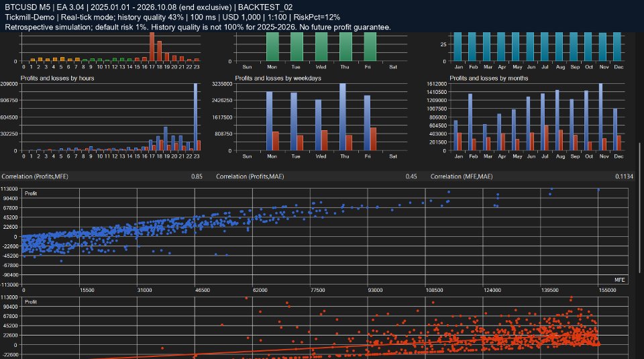Click the 'May' label under the profits by months chart
Screen dimensions: 644x359
[x=517, y=156]
